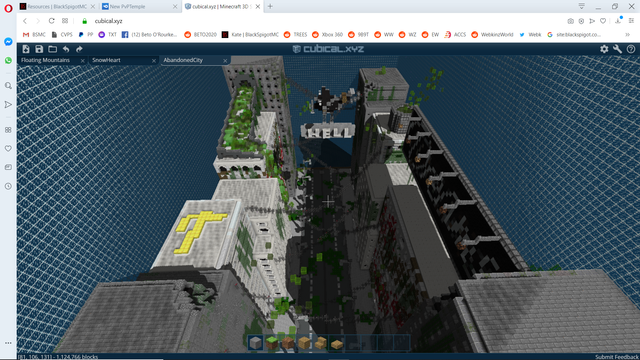640x360 pixels.
Task: Open Speed Dial from the sidebar grid icon
Action: click(8, 130)
